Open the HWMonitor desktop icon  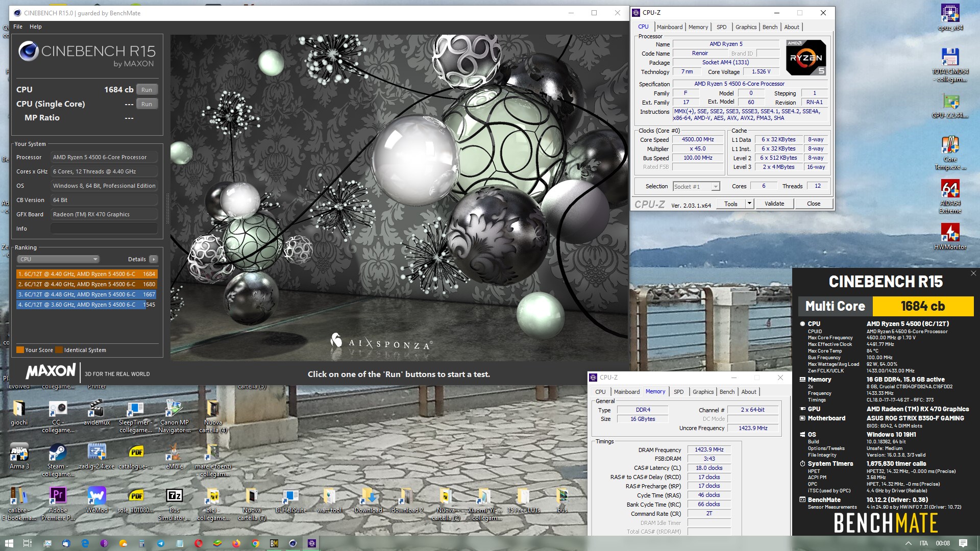tap(950, 236)
